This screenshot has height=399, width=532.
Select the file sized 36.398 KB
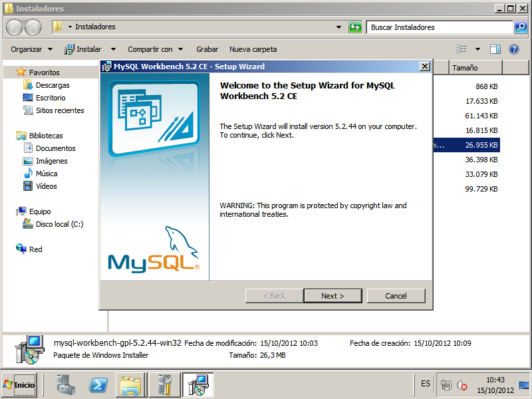click(481, 160)
